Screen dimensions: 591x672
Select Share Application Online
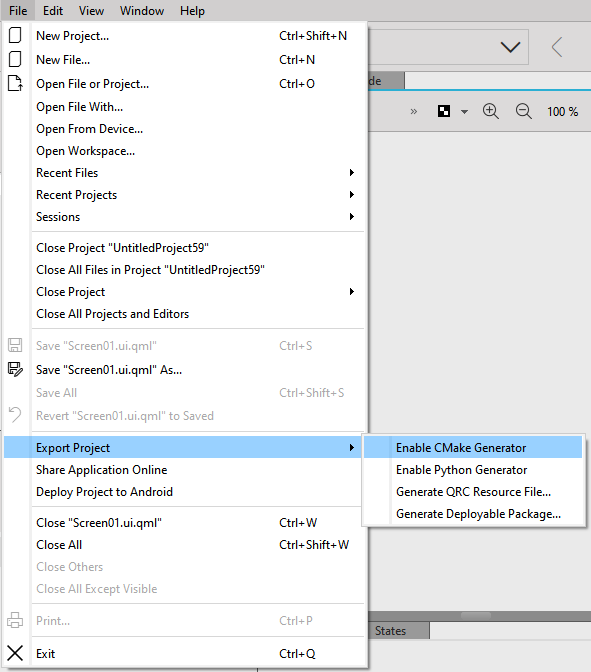[184, 470]
